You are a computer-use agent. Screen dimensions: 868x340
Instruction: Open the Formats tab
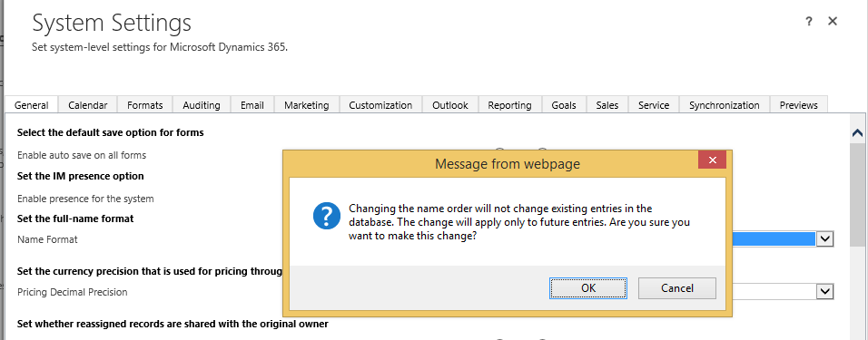tap(145, 105)
